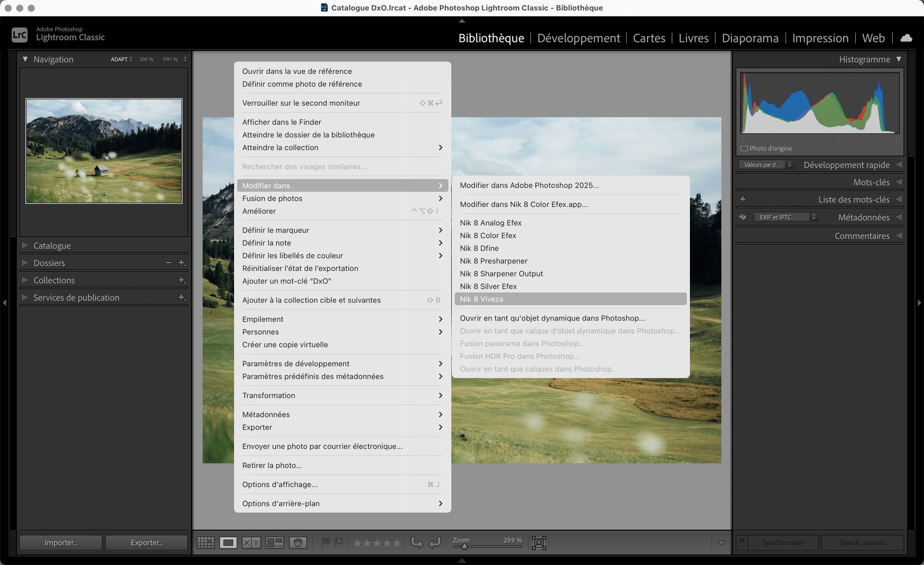Flag photo as picked

[325, 542]
